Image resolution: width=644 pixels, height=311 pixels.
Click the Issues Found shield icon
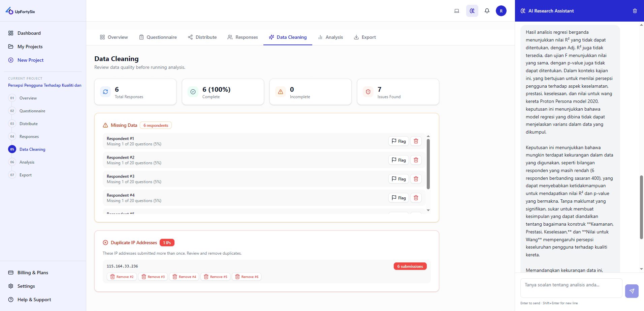[x=368, y=92]
